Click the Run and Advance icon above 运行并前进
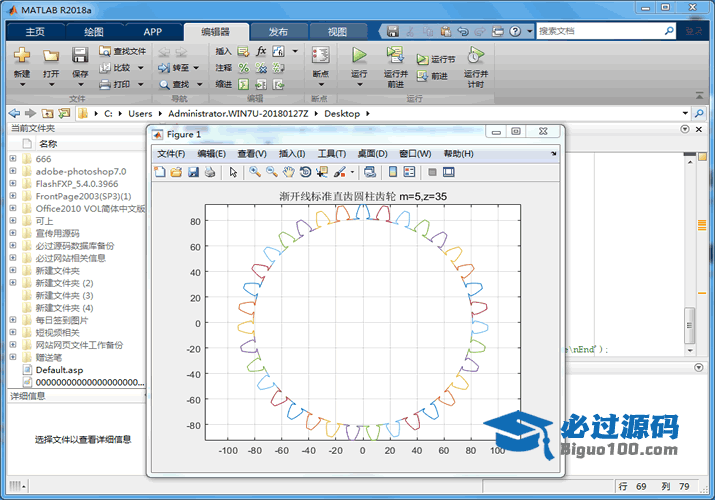715x500 pixels. [395, 55]
